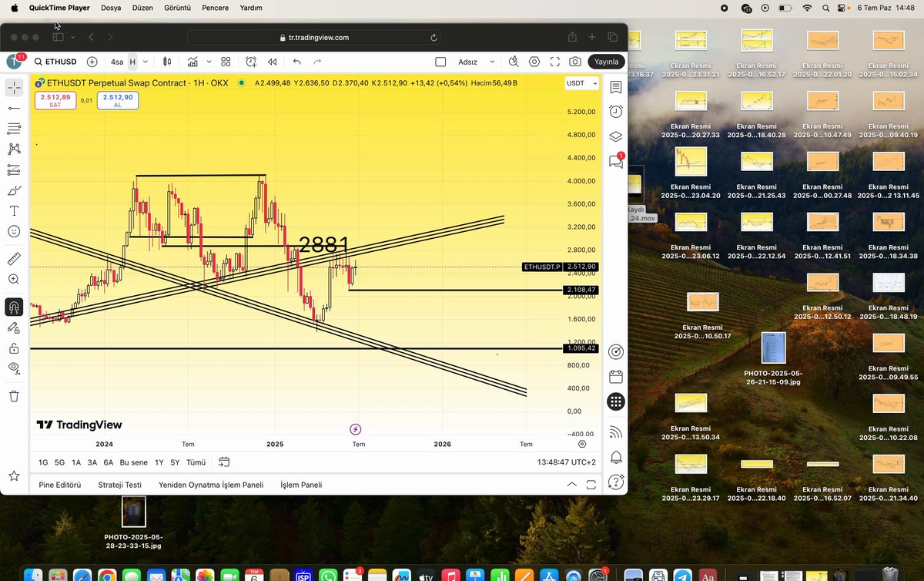Open the Görüntü menu in menu bar
The height and width of the screenshot is (581, 924).
[x=178, y=8]
